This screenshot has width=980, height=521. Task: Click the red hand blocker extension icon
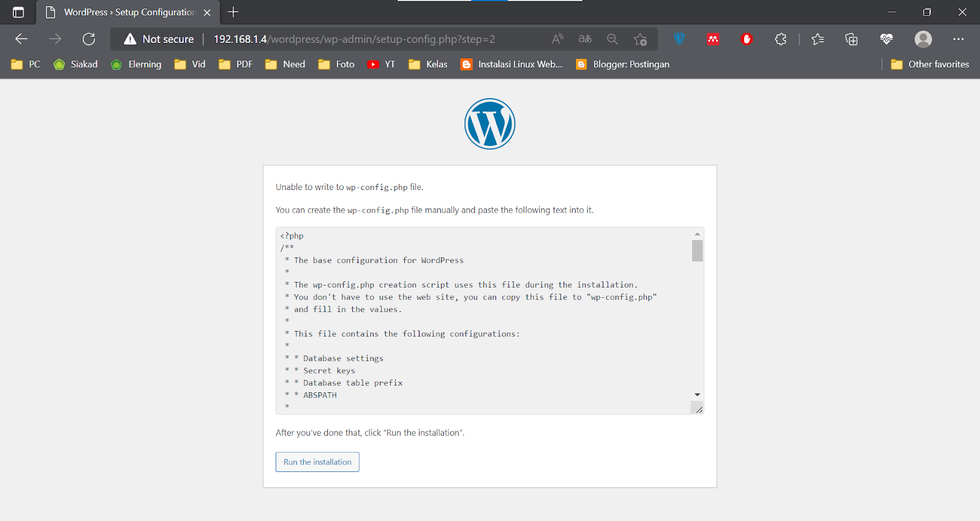747,39
